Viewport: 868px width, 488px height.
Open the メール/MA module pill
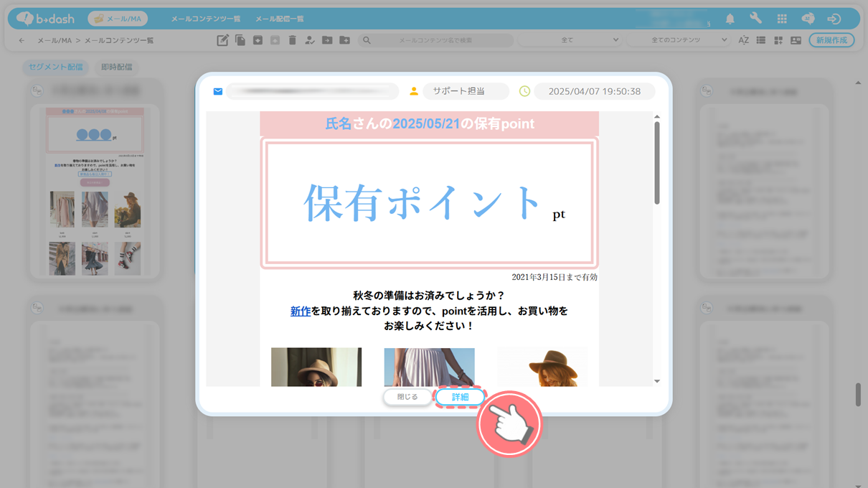118,19
